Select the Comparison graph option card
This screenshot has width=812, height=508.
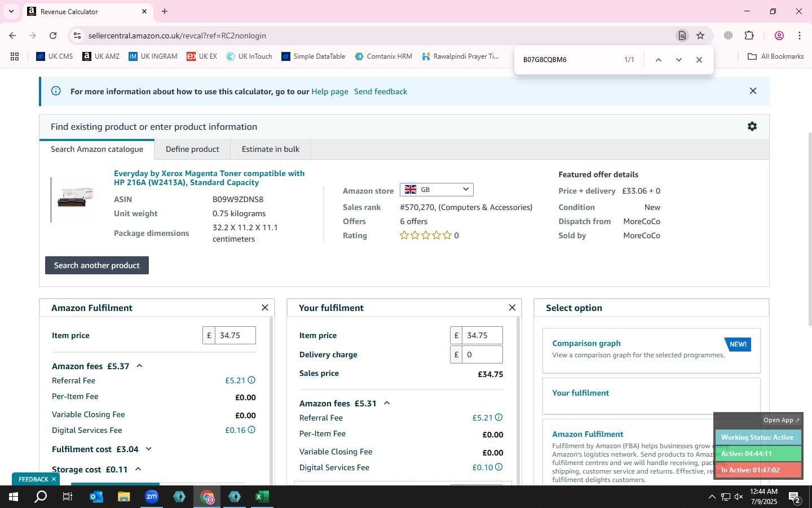(651, 351)
